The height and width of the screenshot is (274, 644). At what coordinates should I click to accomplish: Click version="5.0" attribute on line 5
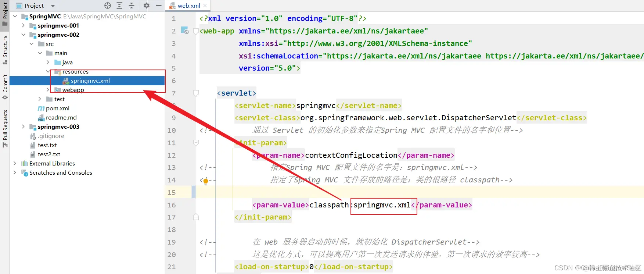coord(267,68)
